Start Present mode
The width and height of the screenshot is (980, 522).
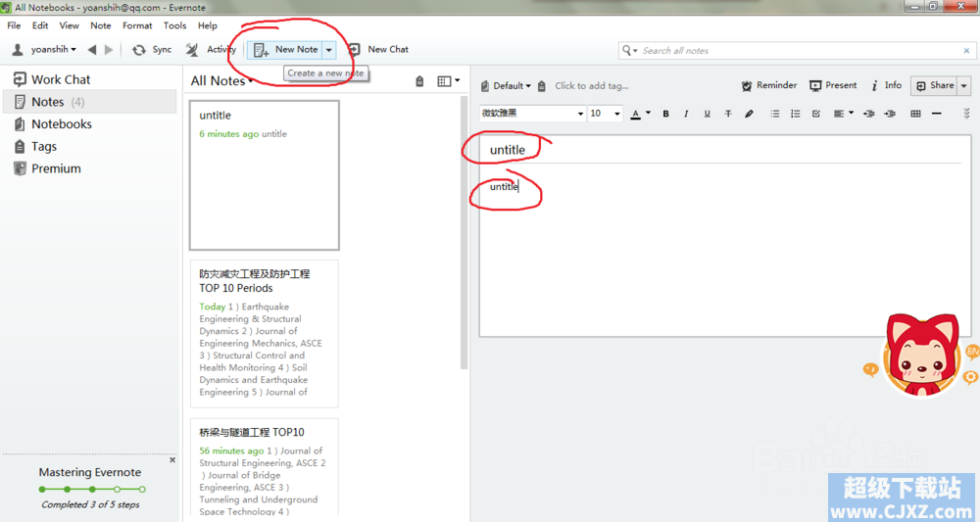tap(833, 85)
